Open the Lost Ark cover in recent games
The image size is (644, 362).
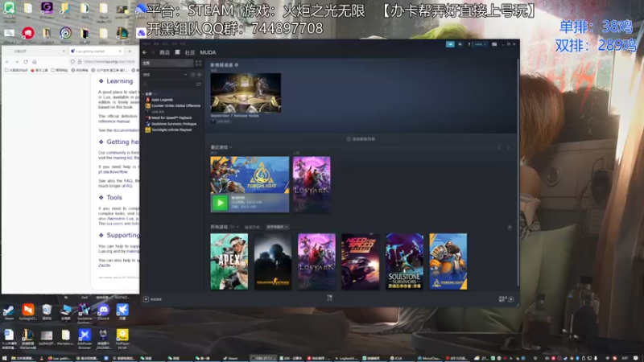point(312,184)
